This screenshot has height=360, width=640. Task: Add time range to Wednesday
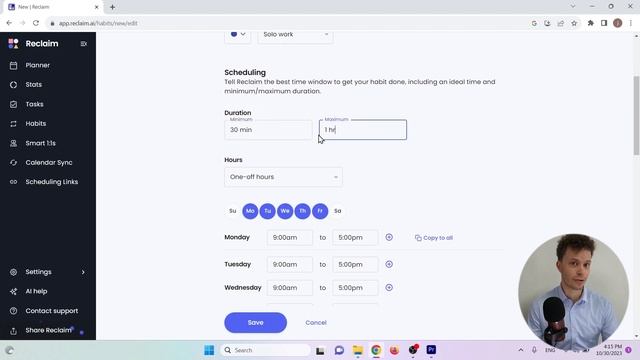point(389,287)
